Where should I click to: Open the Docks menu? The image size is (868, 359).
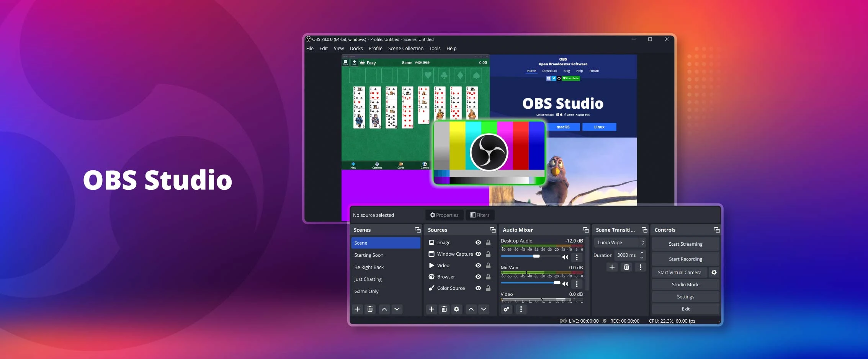coord(356,48)
